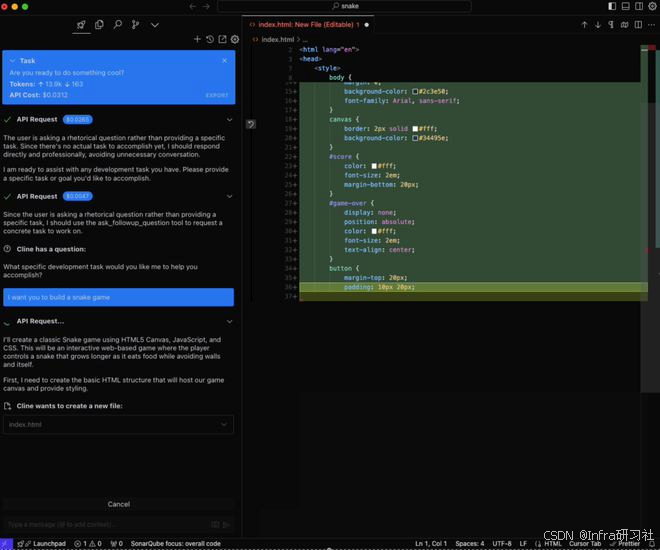
Task: Open the Cline rocket panel icon
Action: click(81, 25)
